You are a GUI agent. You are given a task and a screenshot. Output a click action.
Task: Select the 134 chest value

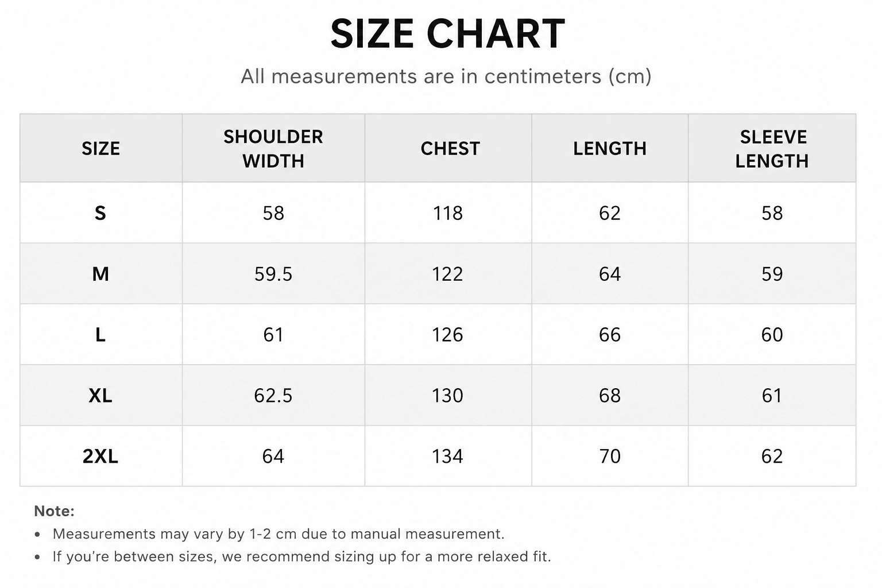coord(448,457)
